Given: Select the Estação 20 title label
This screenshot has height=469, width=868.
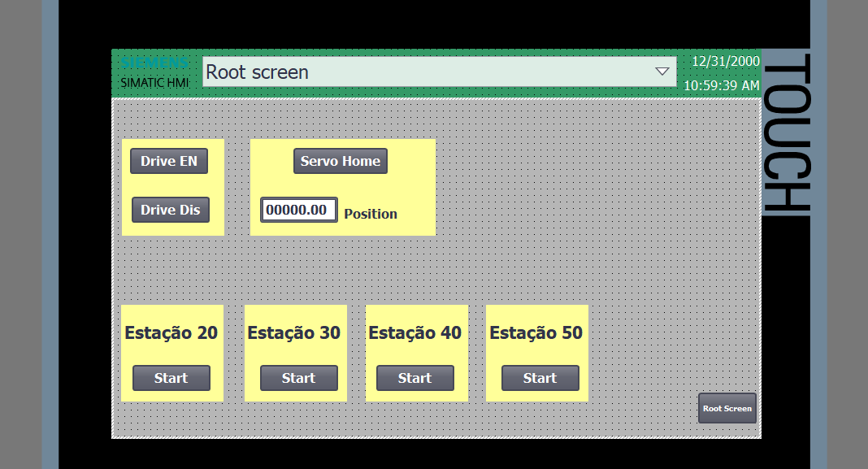Looking at the screenshot, I should click(x=171, y=332).
